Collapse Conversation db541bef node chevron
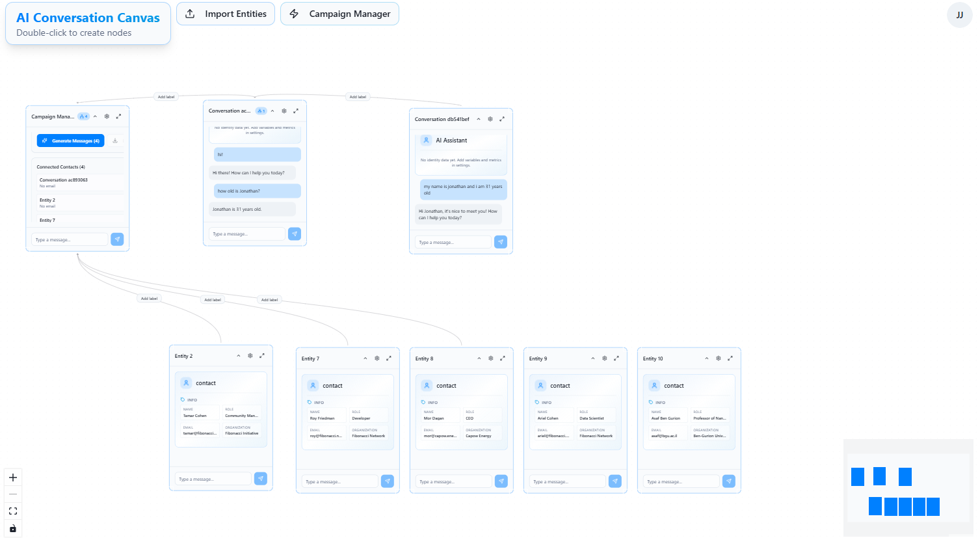Viewport: 980px width, 538px height. [479, 119]
